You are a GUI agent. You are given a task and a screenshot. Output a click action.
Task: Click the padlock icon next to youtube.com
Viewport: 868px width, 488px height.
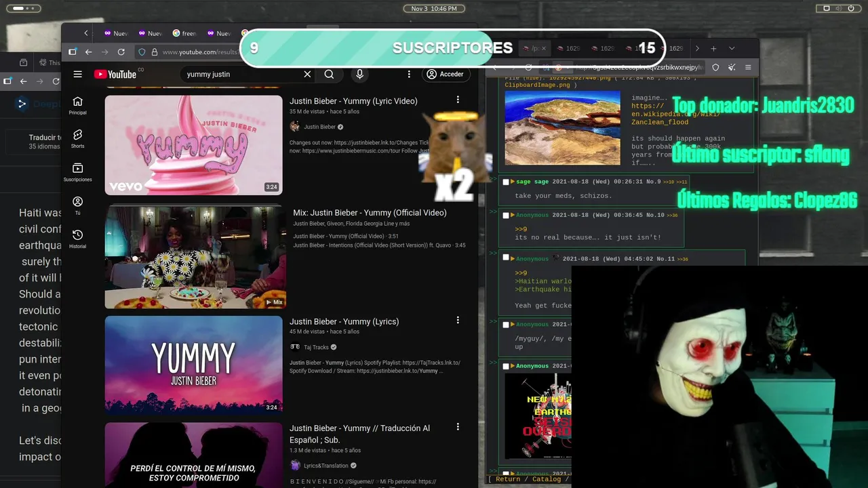pyautogui.click(x=155, y=52)
